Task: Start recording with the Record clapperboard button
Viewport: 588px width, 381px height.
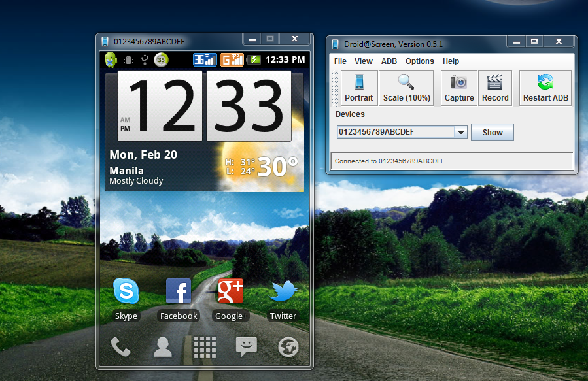Action: (x=495, y=88)
